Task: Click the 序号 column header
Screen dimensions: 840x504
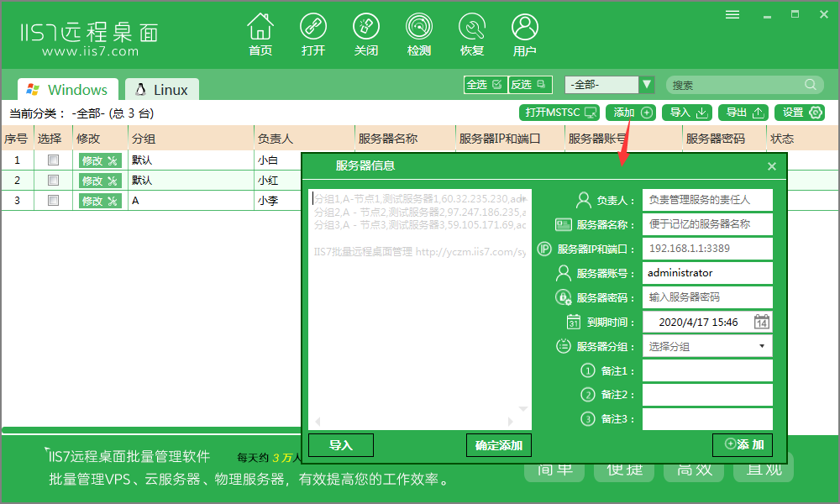Action: pyautogui.click(x=16, y=139)
